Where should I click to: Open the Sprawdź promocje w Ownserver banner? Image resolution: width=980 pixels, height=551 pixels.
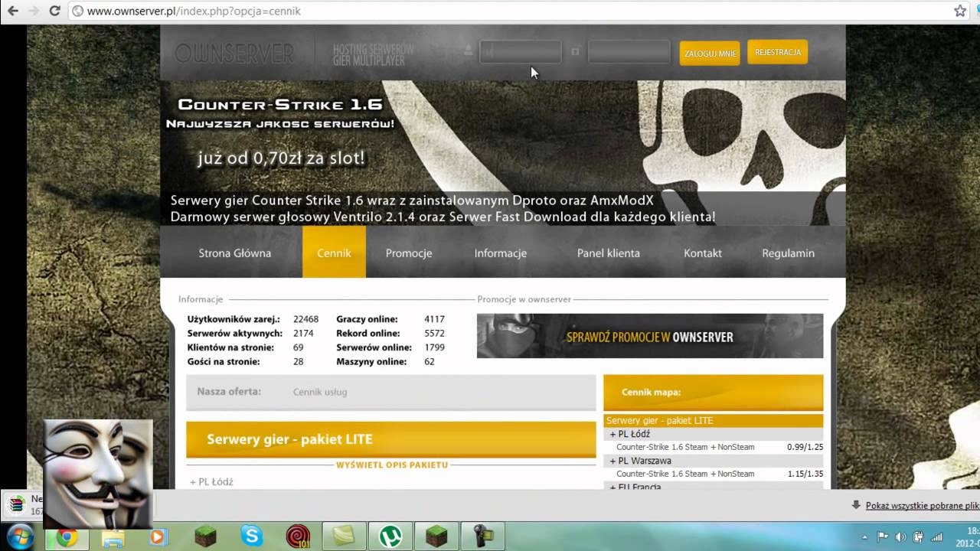point(650,336)
